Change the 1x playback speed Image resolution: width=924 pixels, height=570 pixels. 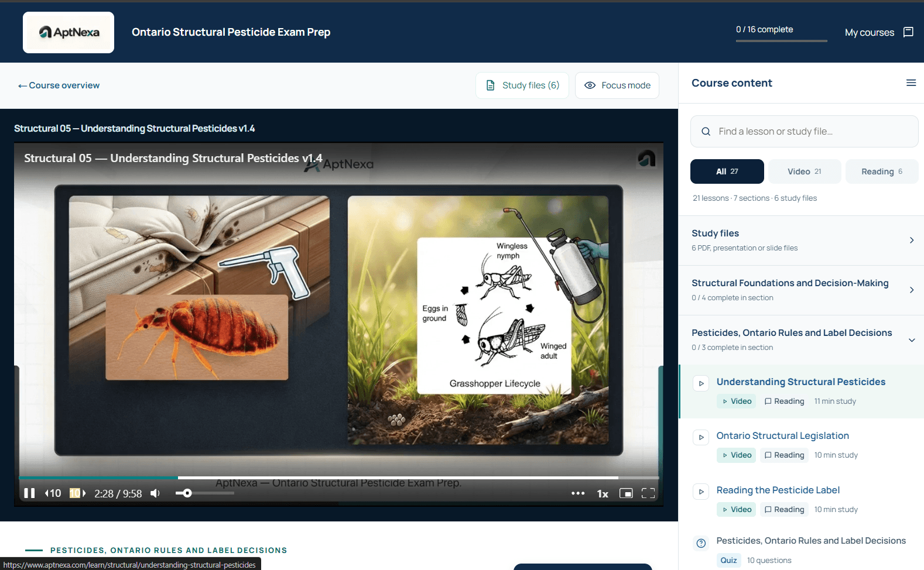(x=603, y=494)
